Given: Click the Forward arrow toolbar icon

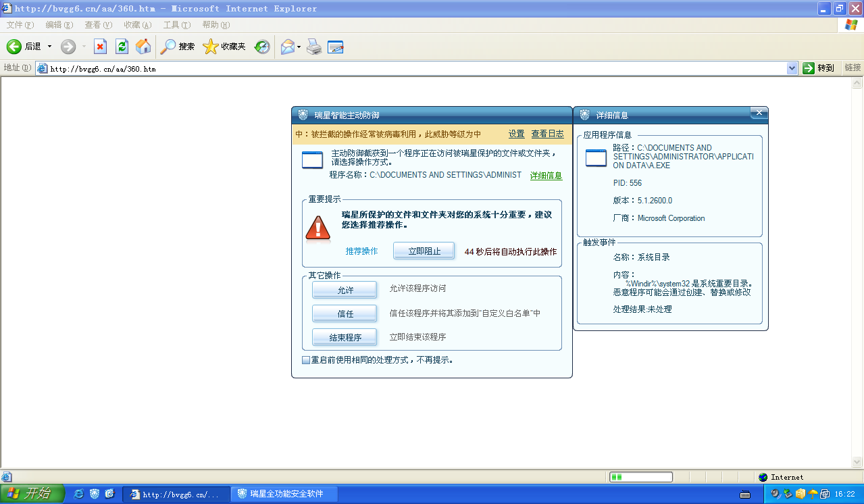Looking at the screenshot, I should pos(68,47).
